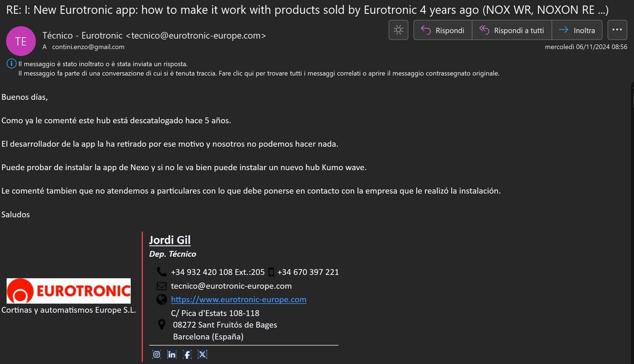The width and height of the screenshot is (634, 364).
Task: Click recipient contini.enzo@gmail.com
Action: (x=88, y=47)
